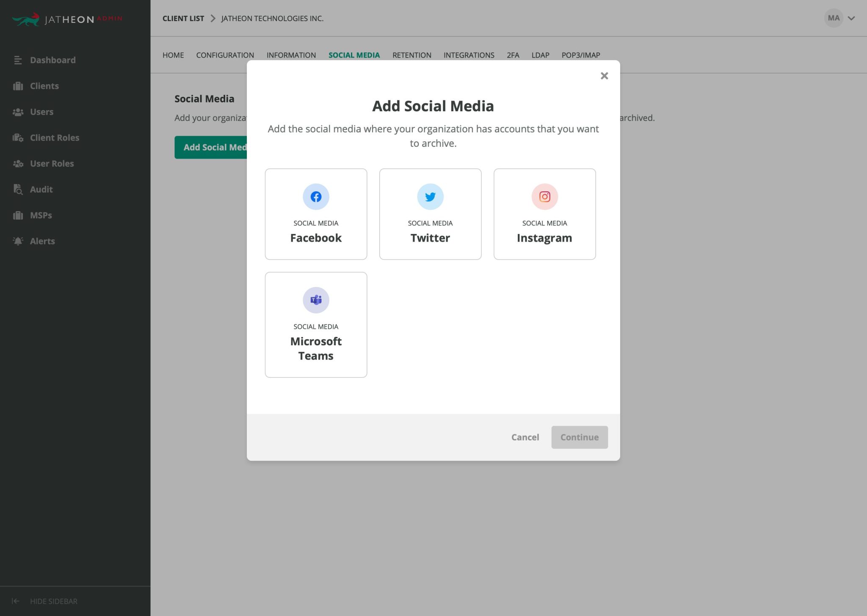The image size is (867, 616).
Task: Click the User Roles icon
Action: 18,164
